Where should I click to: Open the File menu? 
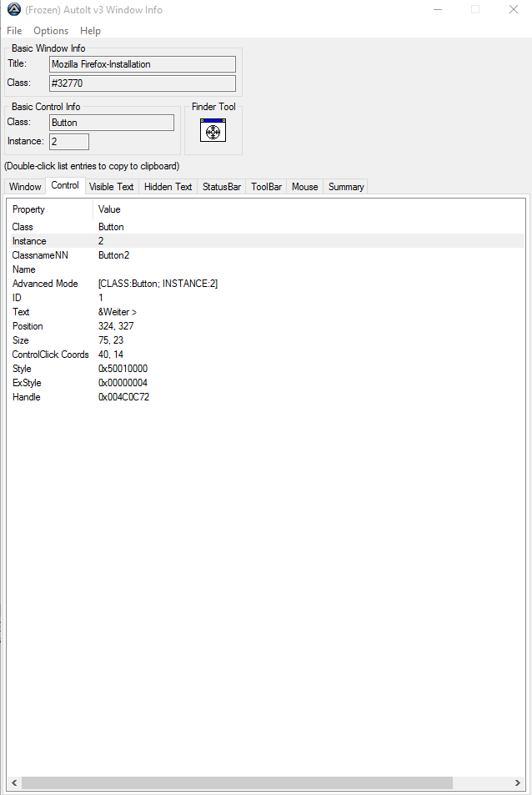pyautogui.click(x=14, y=31)
